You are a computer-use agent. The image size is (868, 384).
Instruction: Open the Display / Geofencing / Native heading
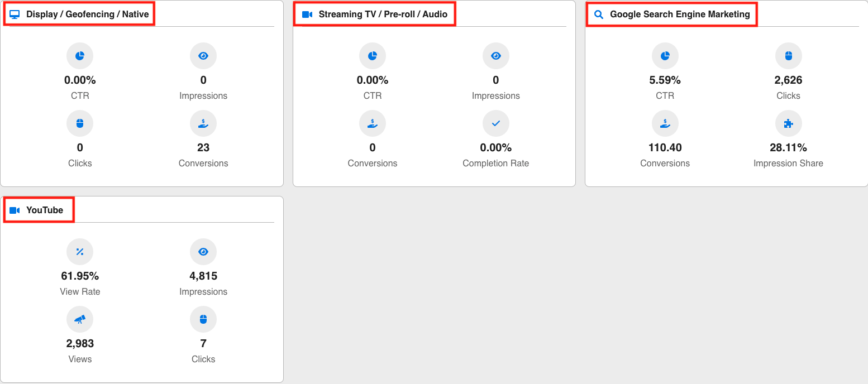coord(88,15)
